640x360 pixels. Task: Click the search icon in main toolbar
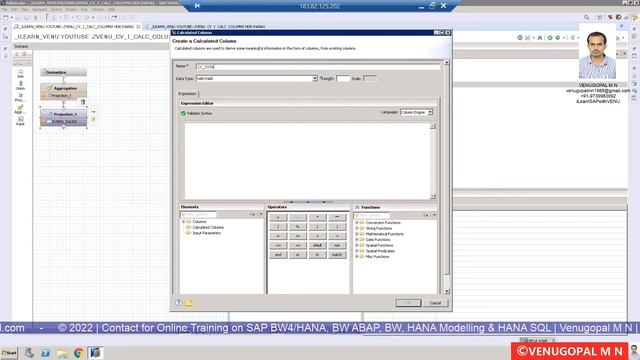click(587, 18)
